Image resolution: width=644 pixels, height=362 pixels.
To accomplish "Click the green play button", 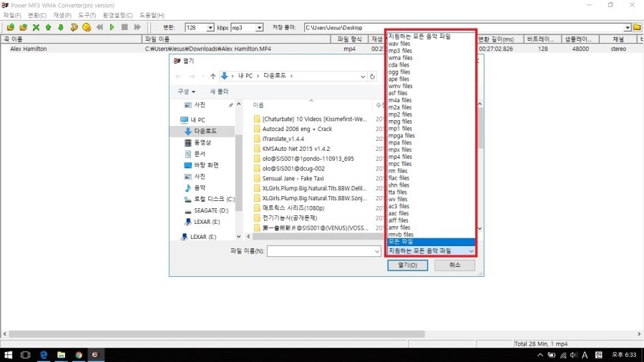I will point(112,27).
